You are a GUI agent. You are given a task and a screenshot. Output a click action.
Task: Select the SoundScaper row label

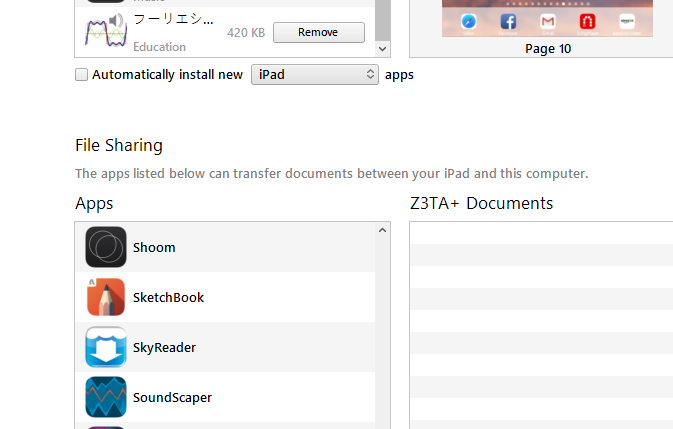[172, 398]
